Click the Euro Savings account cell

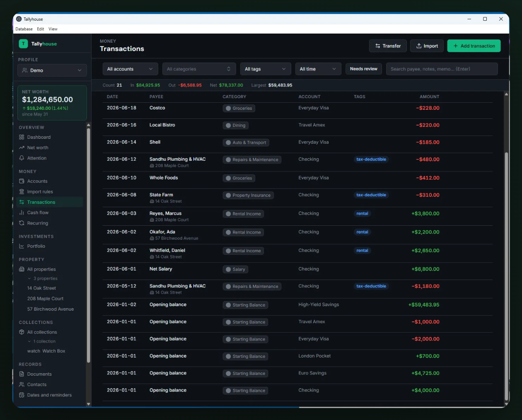point(312,373)
